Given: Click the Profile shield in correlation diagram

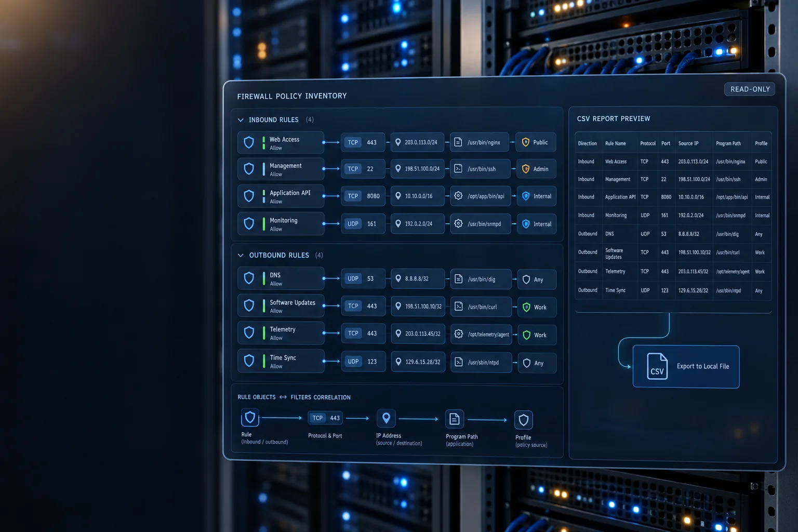Looking at the screenshot, I should click(524, 420).
